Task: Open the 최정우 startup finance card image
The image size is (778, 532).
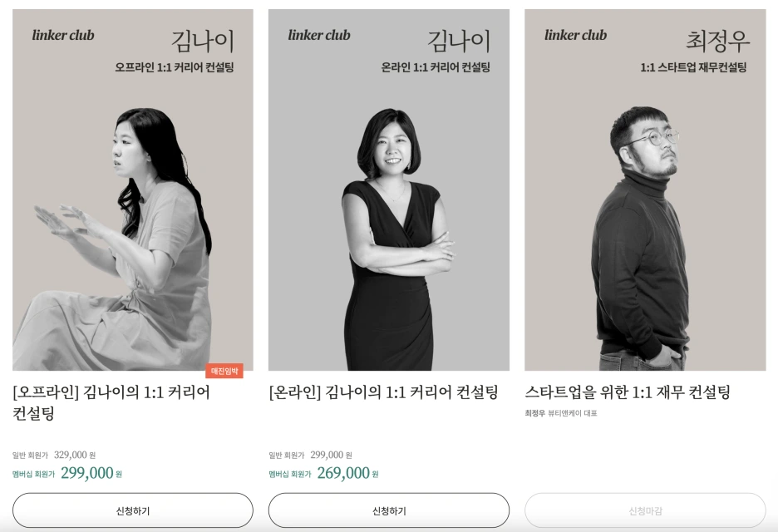Action: tap(645, 190)
